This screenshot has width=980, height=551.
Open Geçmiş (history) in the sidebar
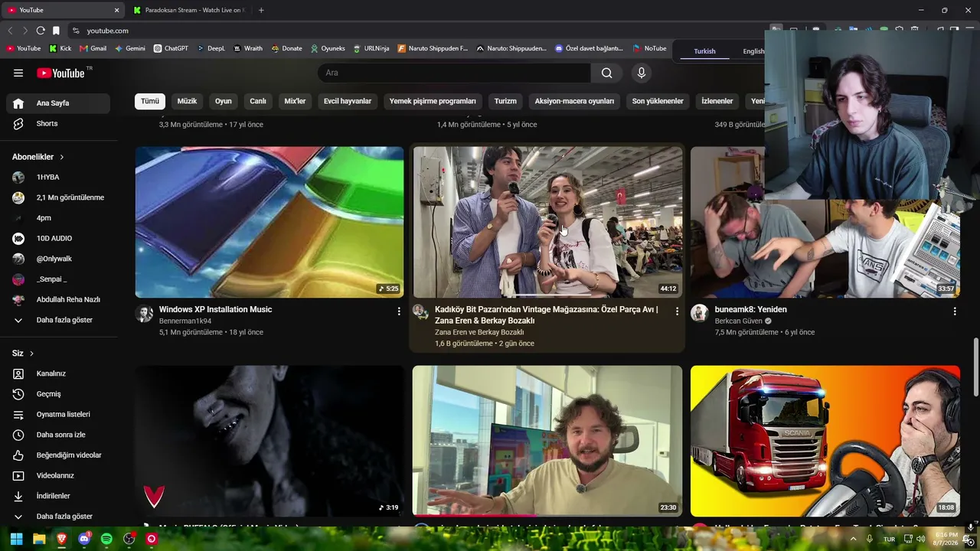(x=58, y=394)
